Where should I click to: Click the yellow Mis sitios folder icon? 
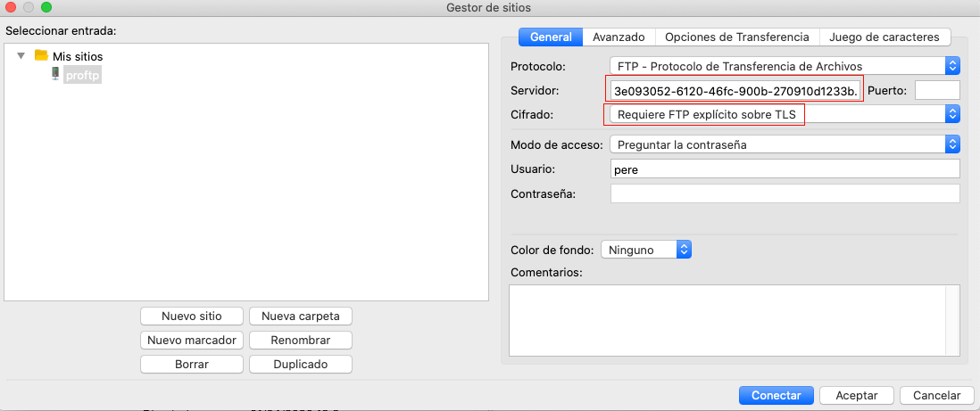tap(41, 55)
